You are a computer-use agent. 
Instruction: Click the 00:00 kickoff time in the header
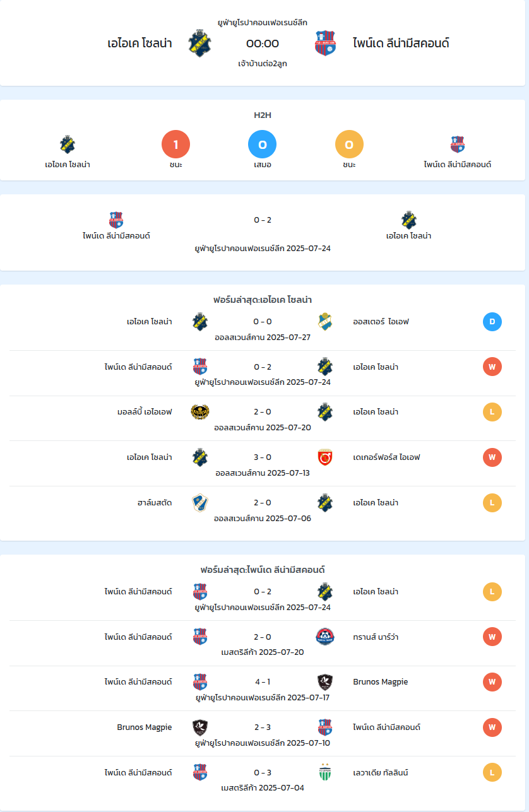263,44
